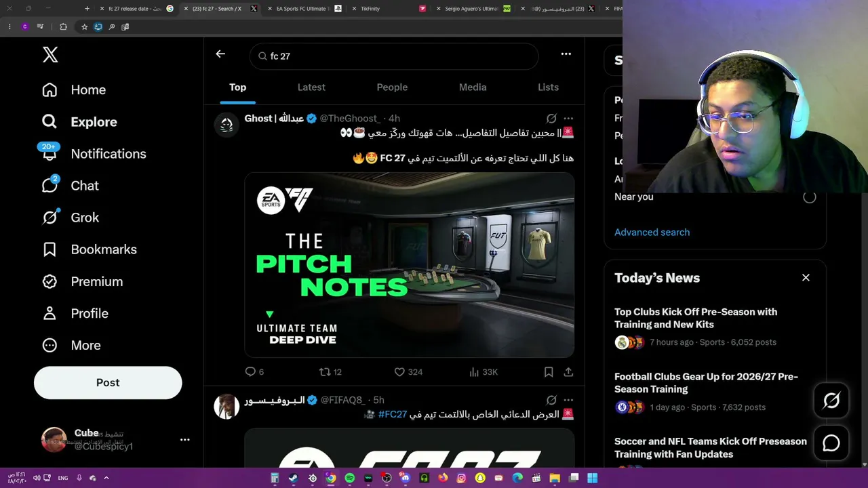Open the browser three-dot menu

[x=9, y=26]
